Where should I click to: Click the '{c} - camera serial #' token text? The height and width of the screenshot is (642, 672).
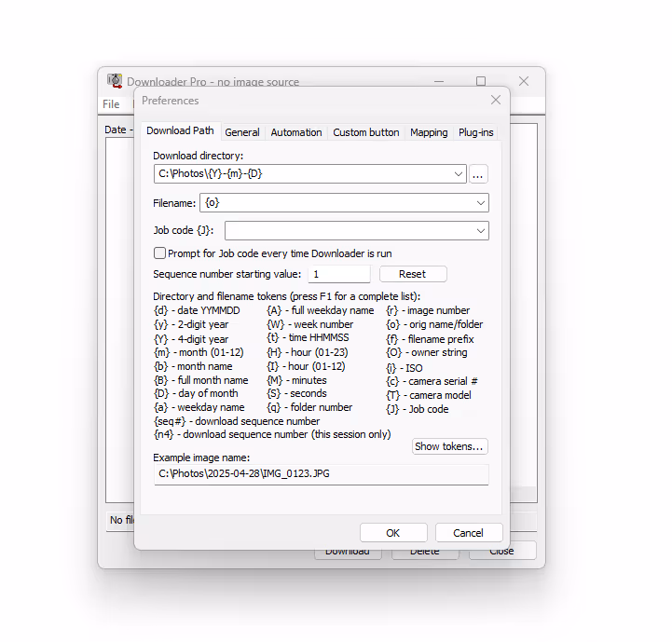coord(432,381)
